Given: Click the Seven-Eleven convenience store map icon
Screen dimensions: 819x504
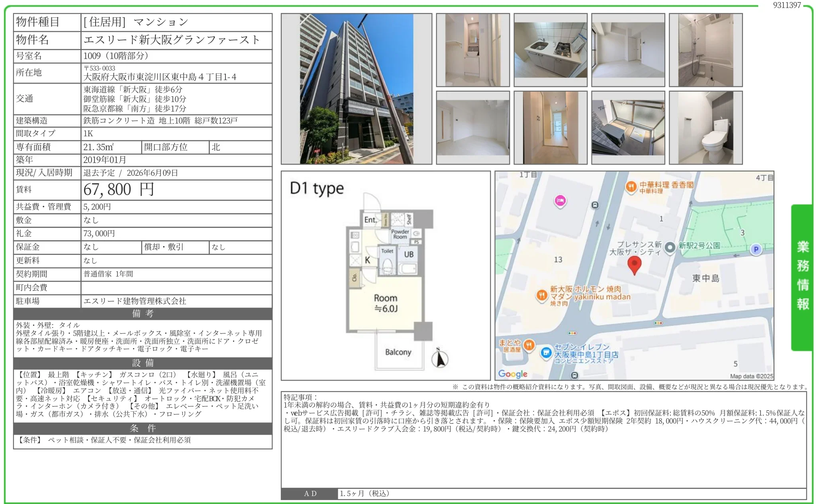Looking at the screenshot, I should (x=546, y=351).
